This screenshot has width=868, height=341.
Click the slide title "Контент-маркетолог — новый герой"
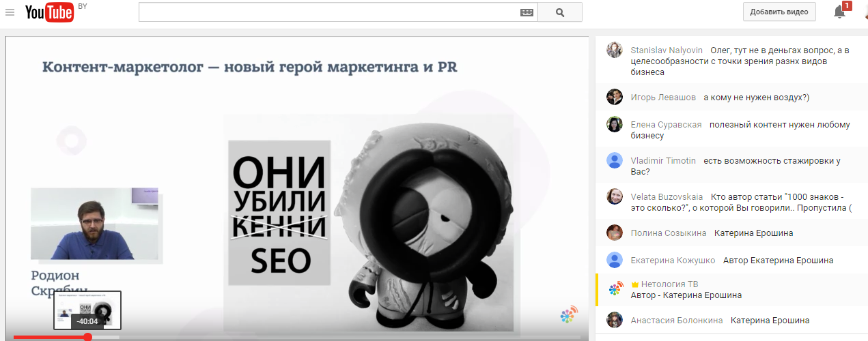[x=249, y=67]
